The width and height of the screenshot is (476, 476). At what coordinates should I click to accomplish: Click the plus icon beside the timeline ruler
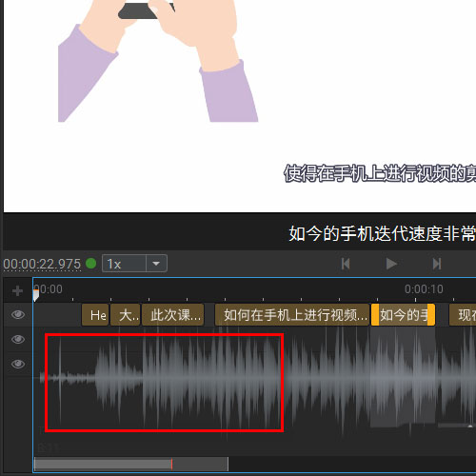click(17, 290)
